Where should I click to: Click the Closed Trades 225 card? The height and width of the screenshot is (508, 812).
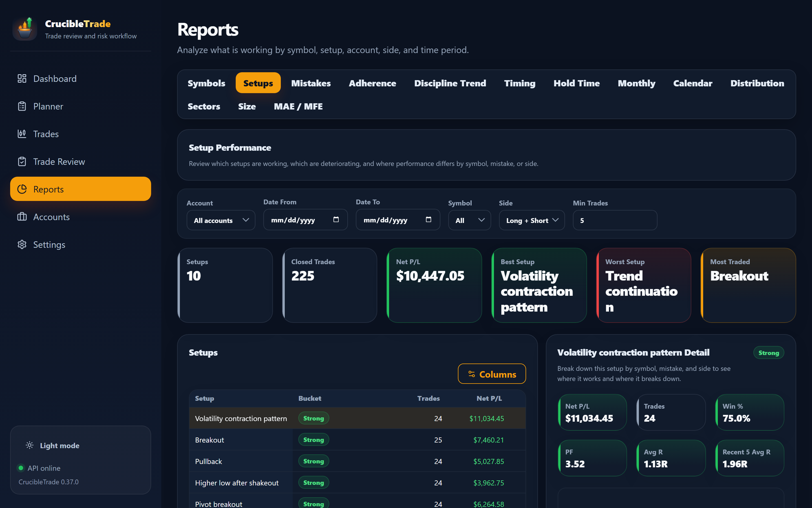[330, 285]
